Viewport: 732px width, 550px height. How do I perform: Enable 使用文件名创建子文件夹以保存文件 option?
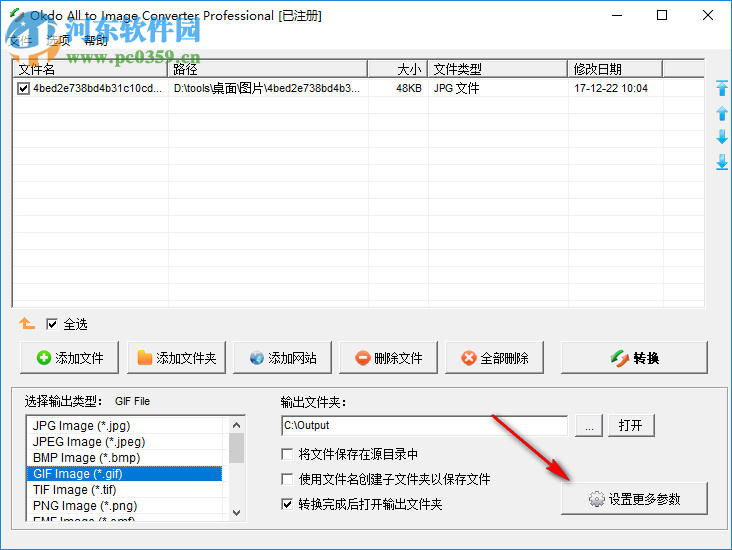[287, 479]
